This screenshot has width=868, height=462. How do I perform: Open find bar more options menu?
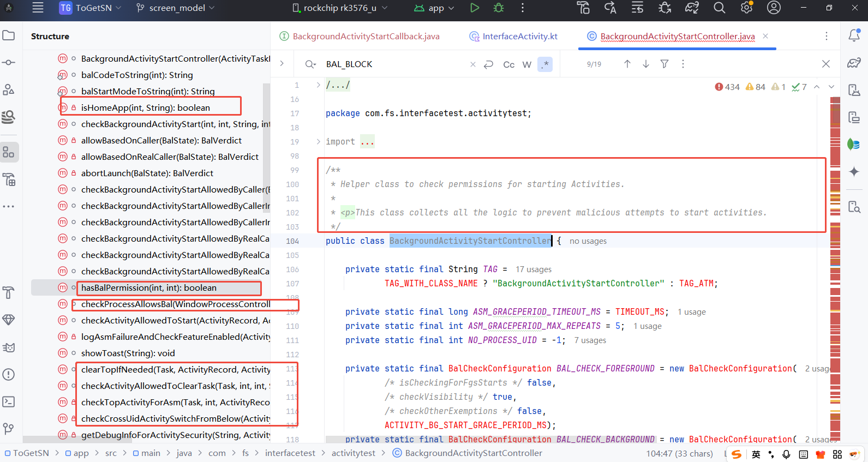click(683, 64)
